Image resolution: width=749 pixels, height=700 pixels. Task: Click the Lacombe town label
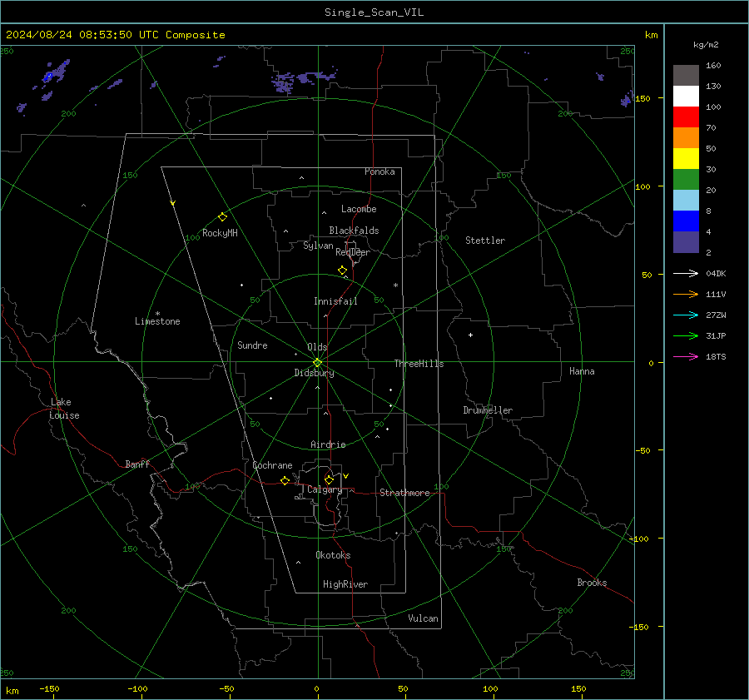(x=359, y=209)
